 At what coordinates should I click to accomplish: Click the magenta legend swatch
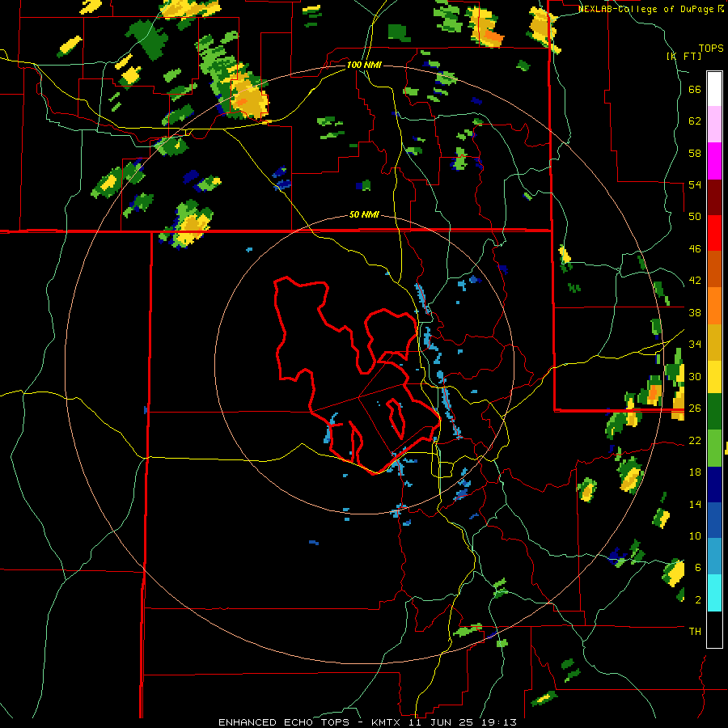click(714, 161)
